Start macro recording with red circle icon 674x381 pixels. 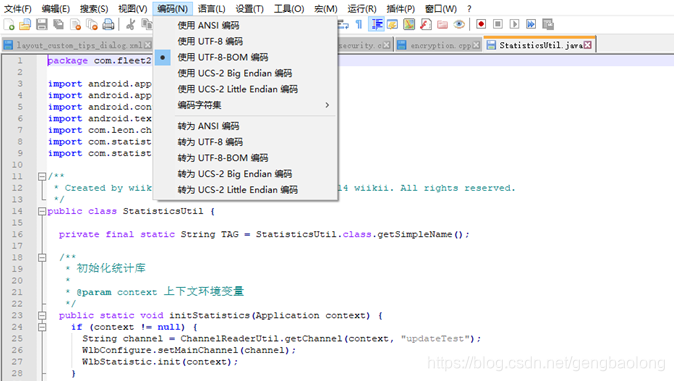tap(481, 25)
